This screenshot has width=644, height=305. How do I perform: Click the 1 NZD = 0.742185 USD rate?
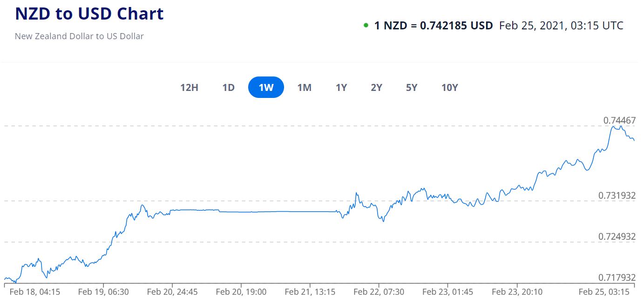(433, 25)
